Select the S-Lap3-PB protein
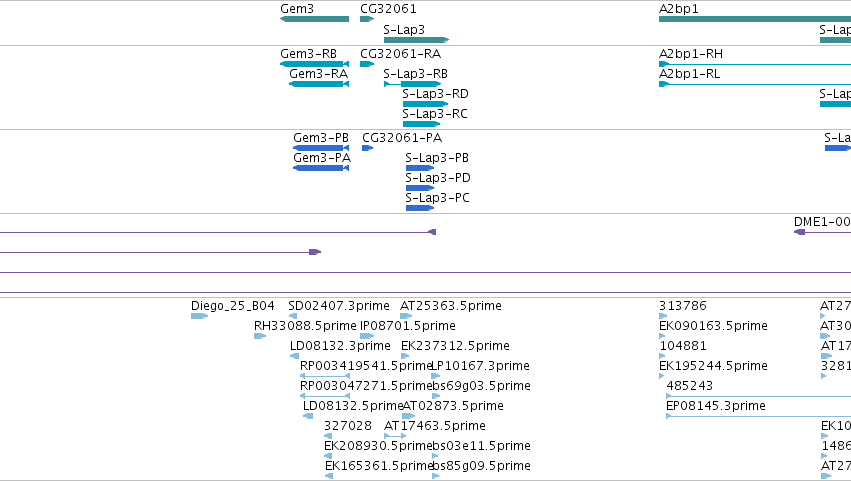851x481 pixels. [420, 168]
